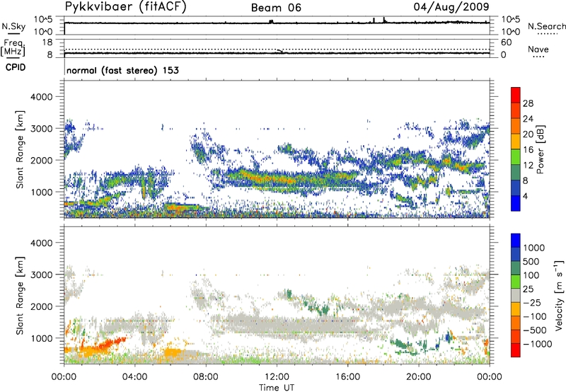Select the Beam 06 label
566x392 pixels.
276,8
